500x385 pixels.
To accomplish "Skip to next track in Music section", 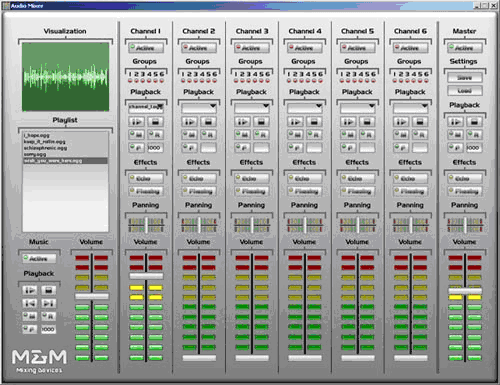I will [49, 303].
